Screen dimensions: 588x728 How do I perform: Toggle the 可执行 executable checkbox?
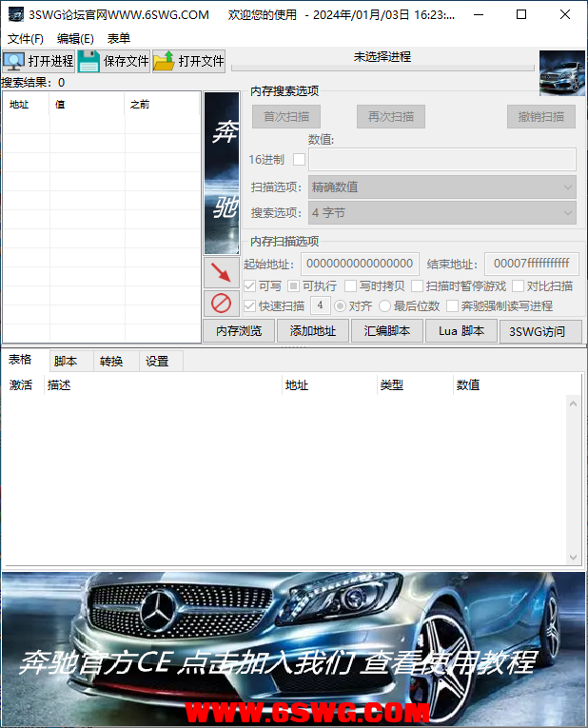tap(293, 286)
